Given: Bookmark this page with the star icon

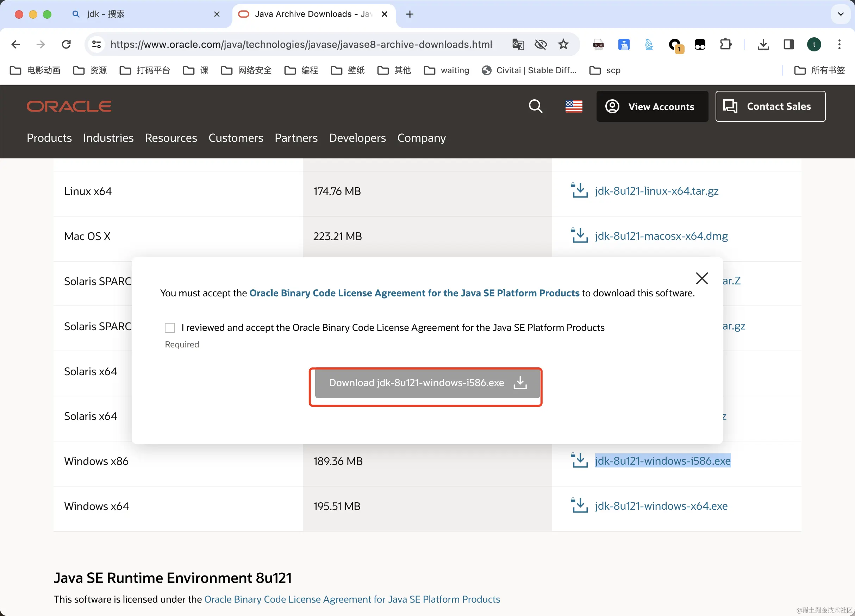Looking at the screenshot, I should (563, 44).
